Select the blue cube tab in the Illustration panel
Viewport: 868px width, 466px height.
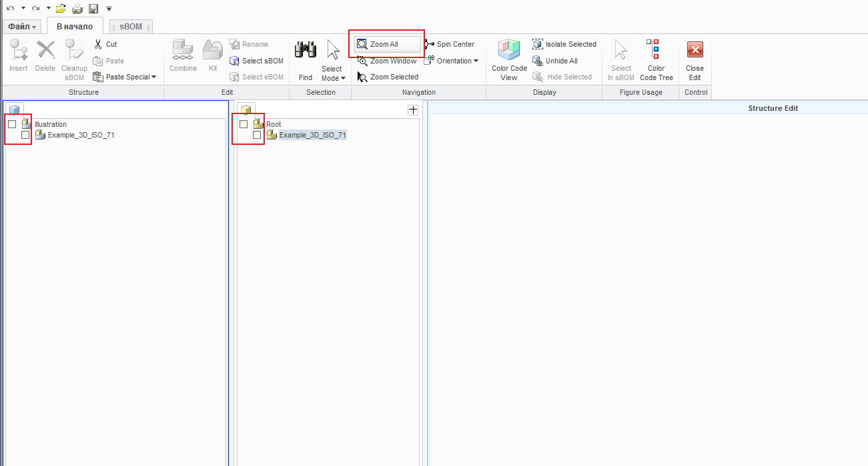pyautogui.click(x=15, y=109)
